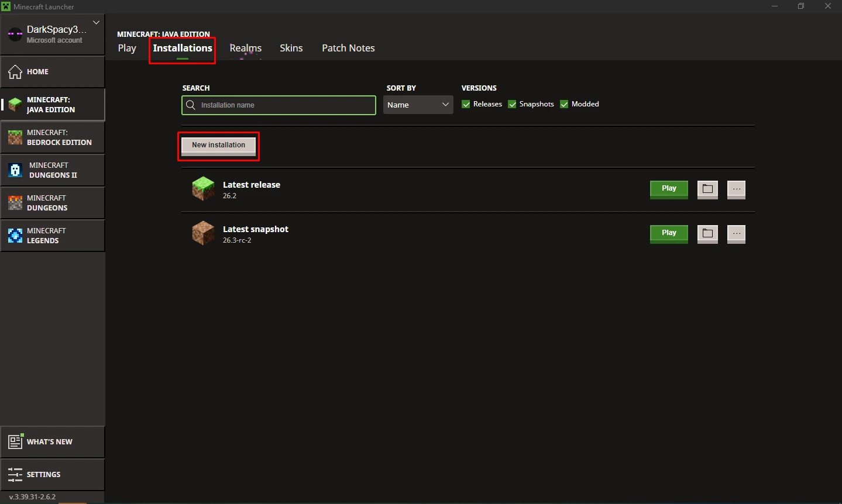Image resolution: width=842 pixels, height=504 pixels.
Task: Play the Latest snapshot installation
Action: click(x=669, y=233)
